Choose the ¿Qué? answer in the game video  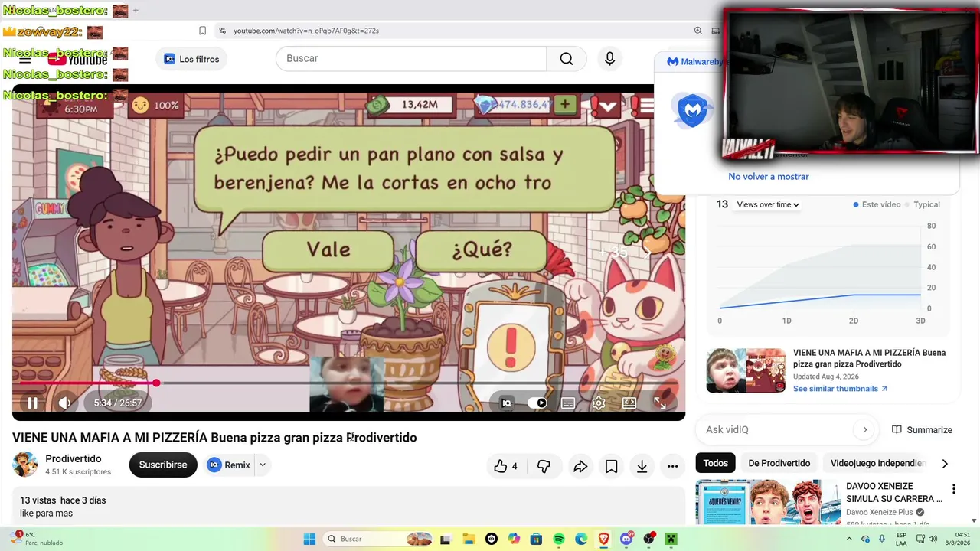pyautogui.click(x=482, y=249)
